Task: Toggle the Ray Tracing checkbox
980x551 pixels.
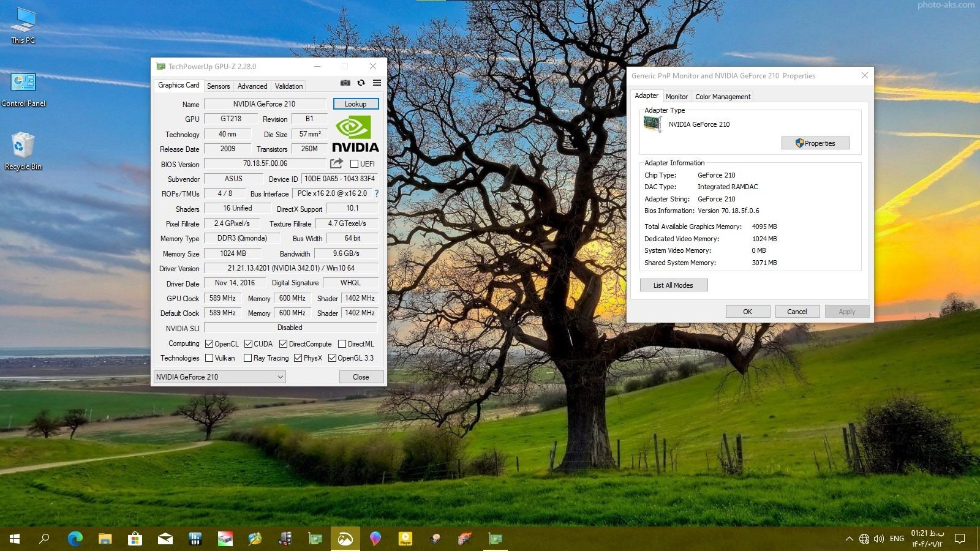Action: [x=247, y=358]
